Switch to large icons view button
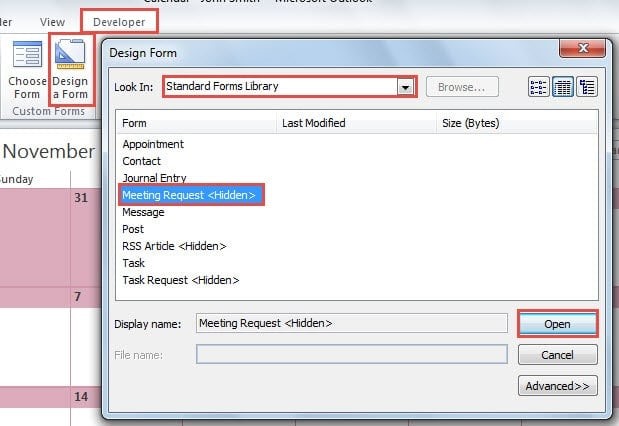 point(539,87)
